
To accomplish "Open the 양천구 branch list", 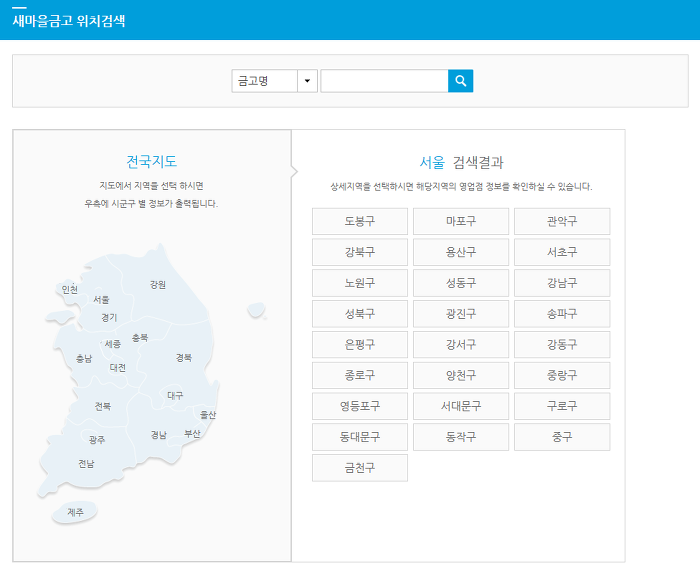I will tap(461, 375).
